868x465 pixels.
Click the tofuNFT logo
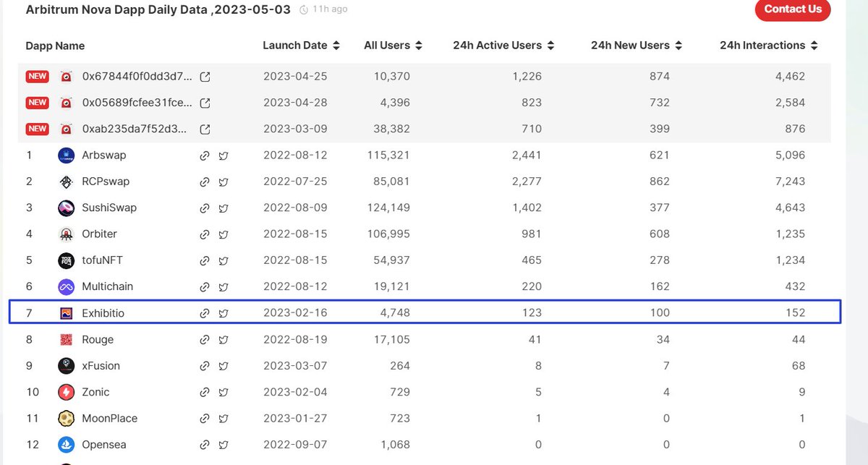[x=66, y=260]
